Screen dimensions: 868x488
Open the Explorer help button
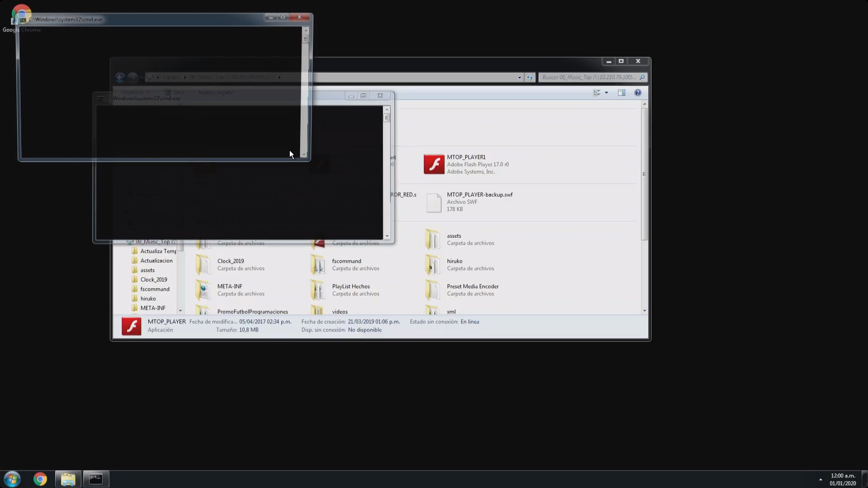tap(637, 93)
